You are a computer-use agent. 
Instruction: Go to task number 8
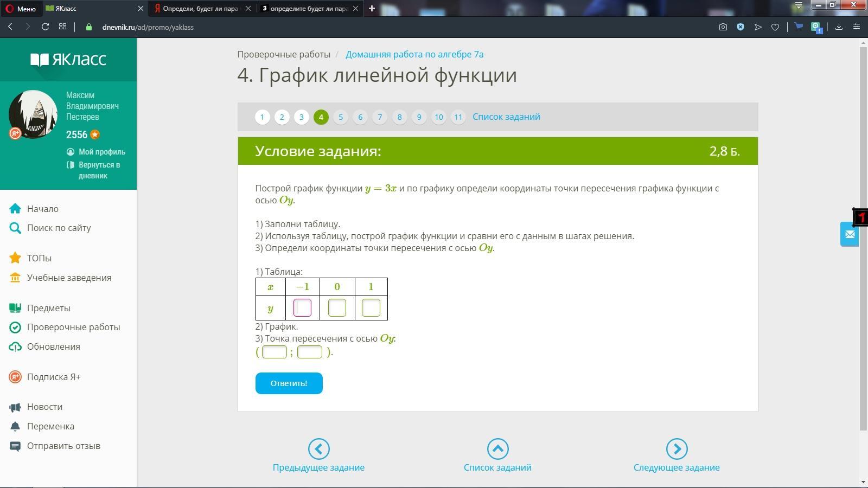coord(399,117)
